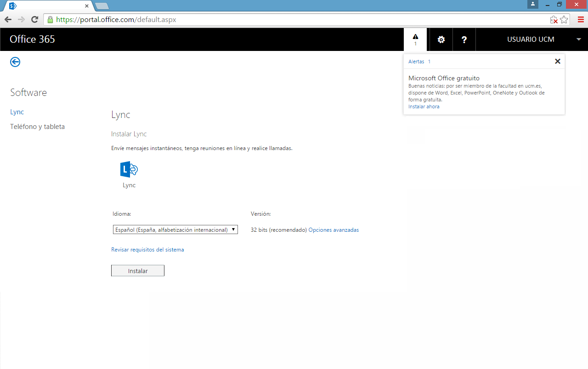Open the alerts warning icon

[415, 39]
